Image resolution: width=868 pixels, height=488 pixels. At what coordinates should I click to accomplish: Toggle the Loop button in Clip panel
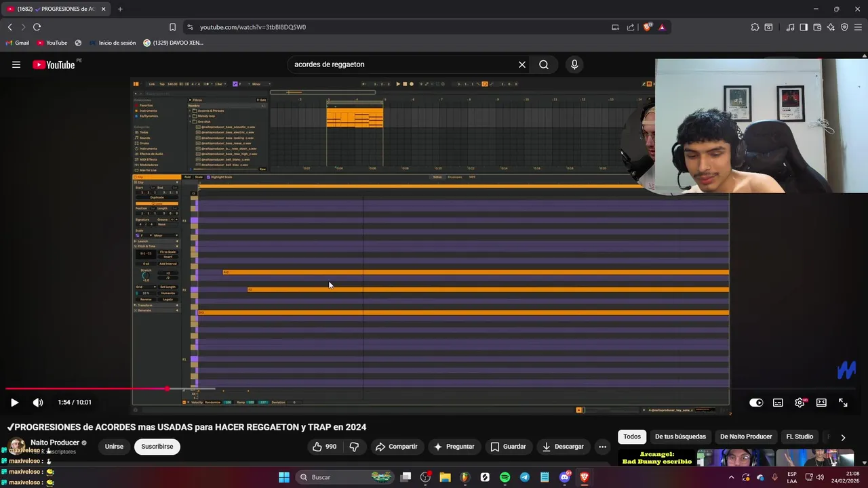[x=157, y=203]
